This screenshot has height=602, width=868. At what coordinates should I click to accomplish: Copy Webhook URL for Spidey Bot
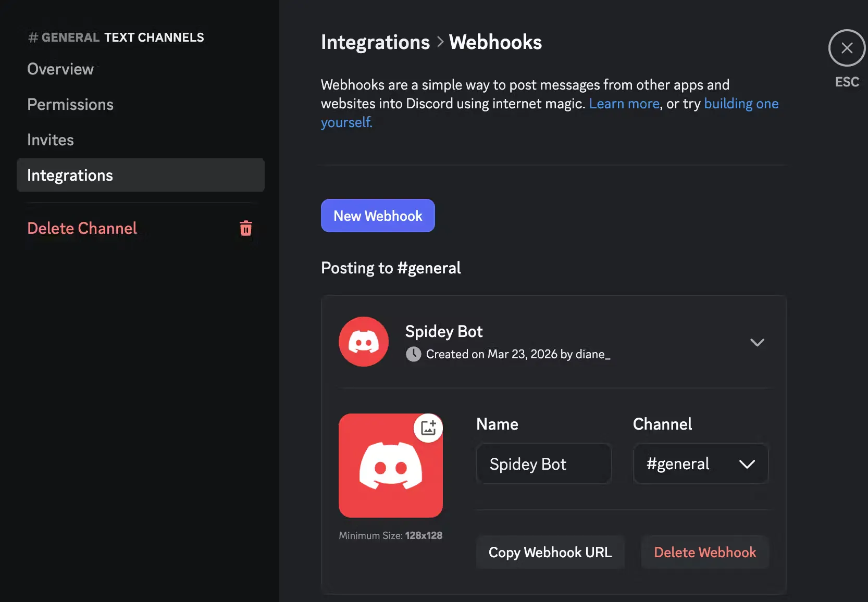click(550, 552)
